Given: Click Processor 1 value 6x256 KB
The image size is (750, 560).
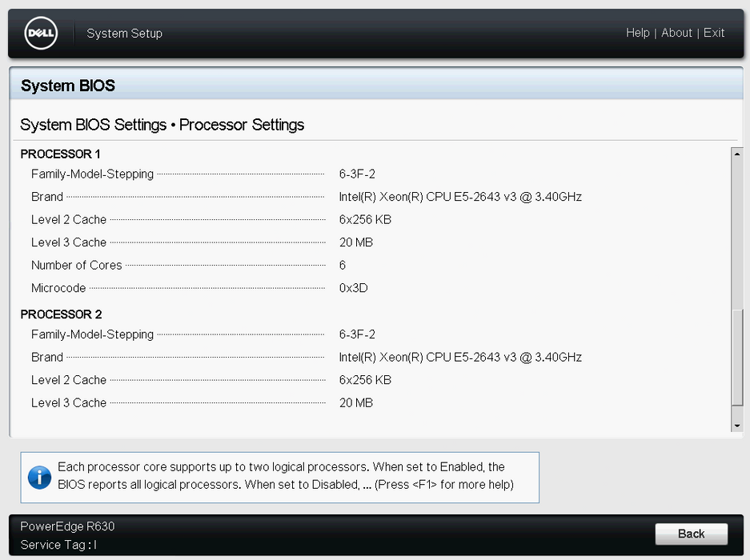Looking at the screenshot, I should pos(365,219).
